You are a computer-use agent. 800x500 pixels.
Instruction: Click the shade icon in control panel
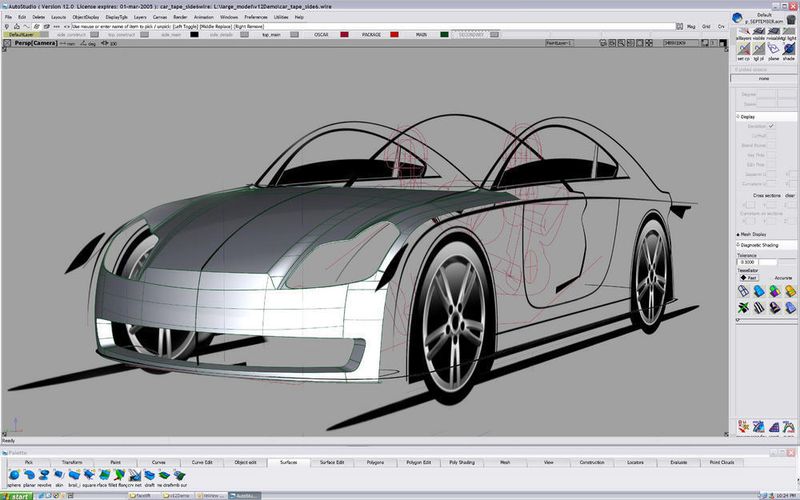point(789,48)
